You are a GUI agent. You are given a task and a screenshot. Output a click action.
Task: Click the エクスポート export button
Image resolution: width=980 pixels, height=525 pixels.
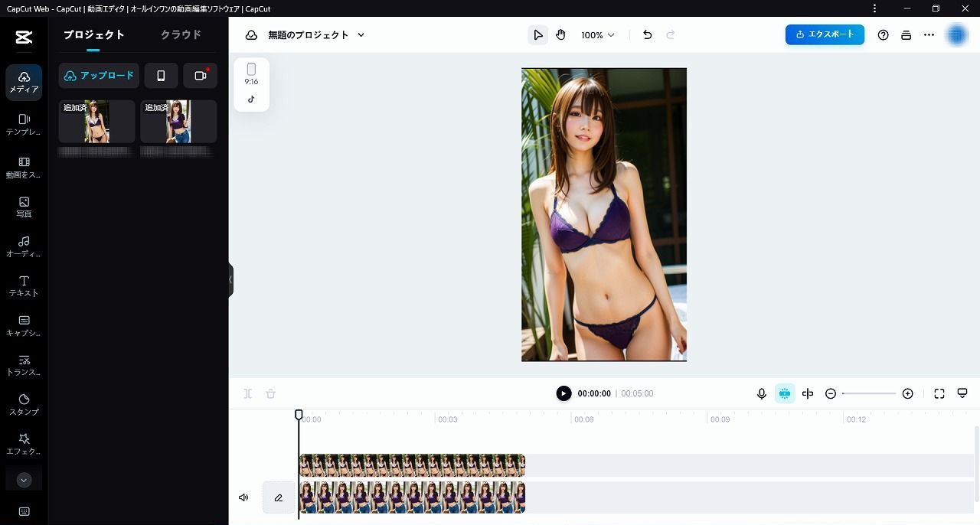[x=825, y=34]
